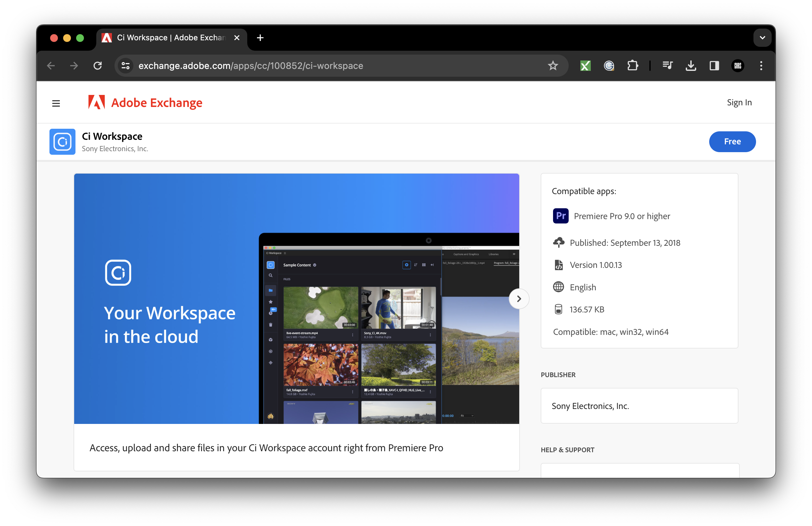Bookmark this page with star icon
Viewport: 812px width, 526px height.
(552, 65)
